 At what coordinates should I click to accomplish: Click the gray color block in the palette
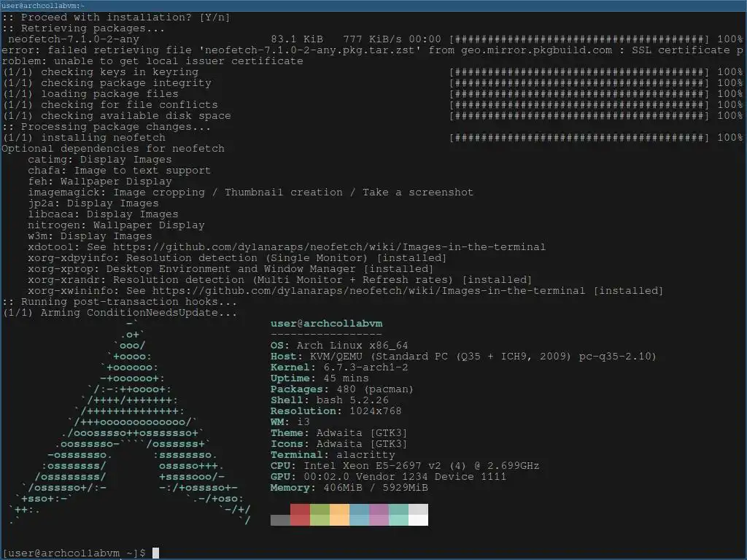click(280, 520)
